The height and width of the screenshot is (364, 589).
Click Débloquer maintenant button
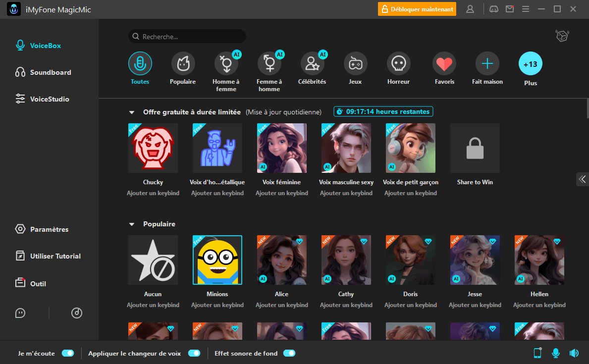[417, 9]
